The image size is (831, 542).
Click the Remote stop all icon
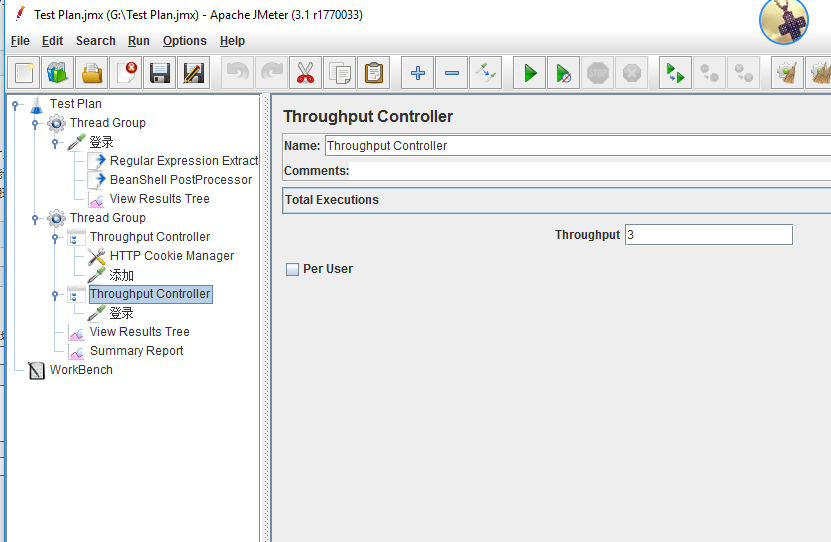tap(709, 73)
